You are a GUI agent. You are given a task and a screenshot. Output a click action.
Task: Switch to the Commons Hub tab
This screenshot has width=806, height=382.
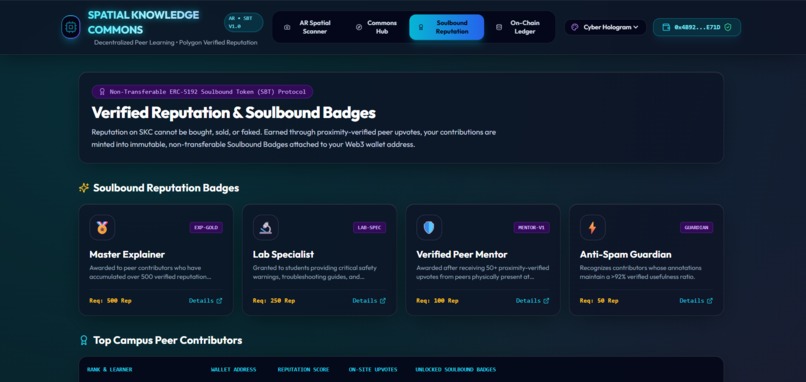[376, 27]
